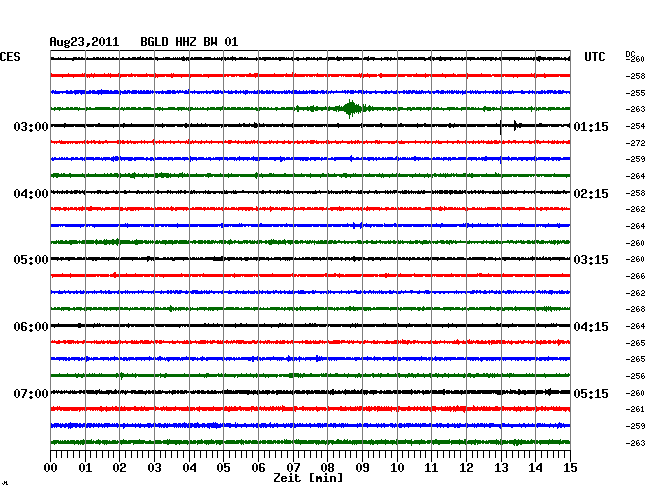Select the 03:00 time label on the left axis
Image resolution: width=650 pixels, height=494 pixels.
tap(31, 127)
